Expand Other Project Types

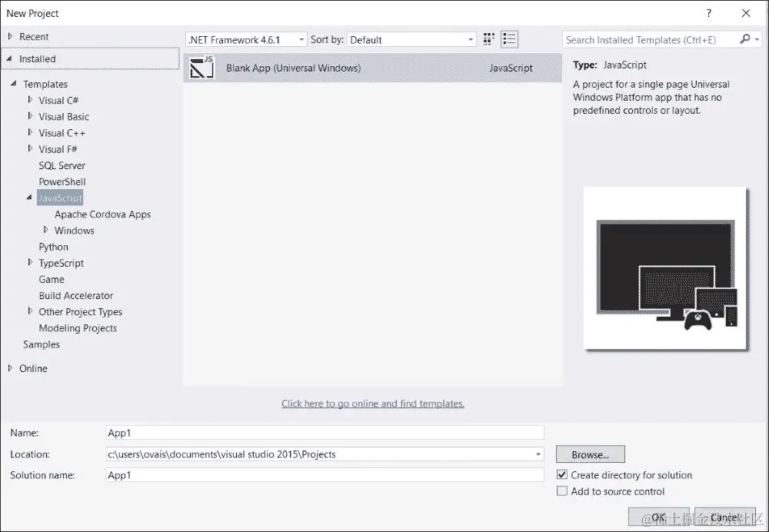click(31, 311)
